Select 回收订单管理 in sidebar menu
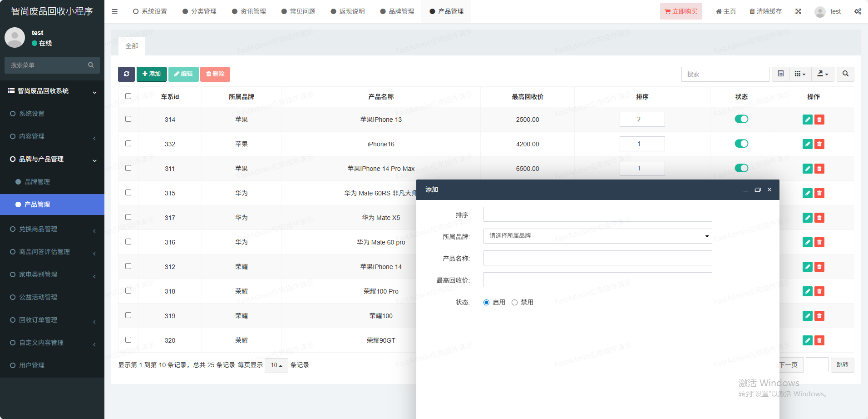 point(38,320)
